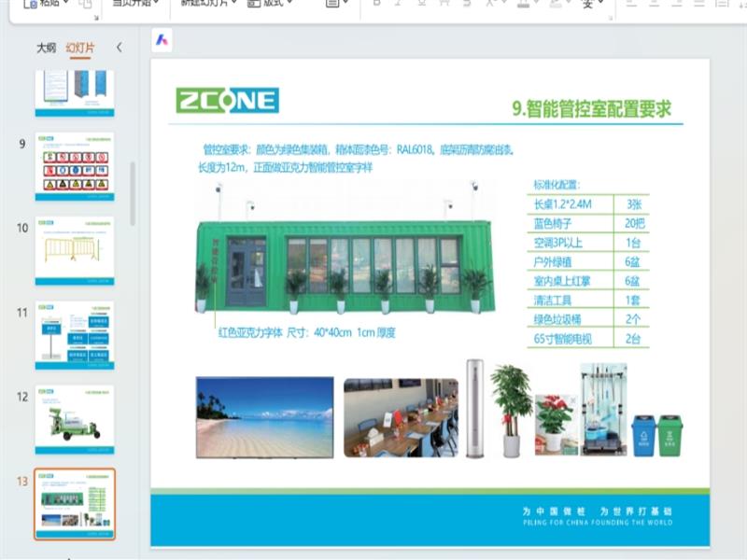Select the blue recycling bin picture
Image resolution: width=747 pixels, height=560 pixels.
pyautogui.click(x=643, y=436)
